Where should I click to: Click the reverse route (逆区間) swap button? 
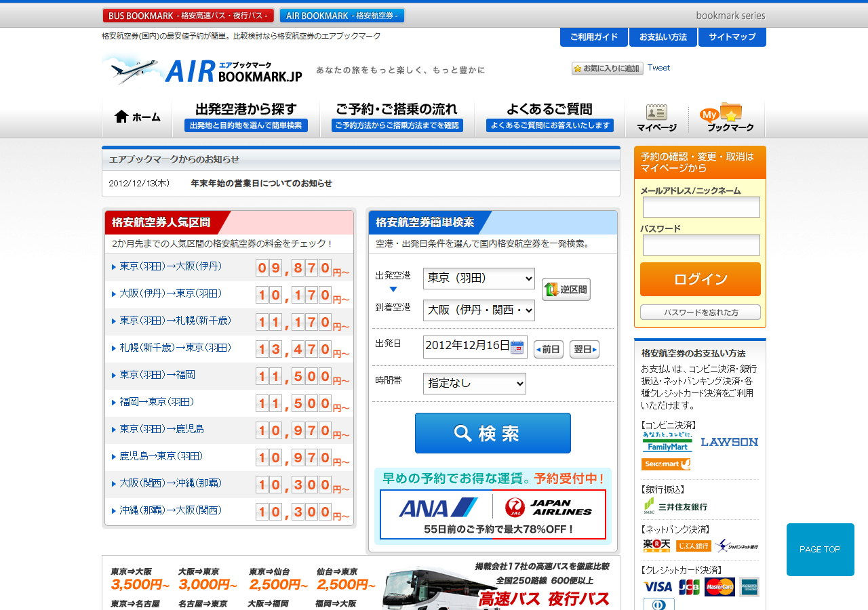pyautogui.click(x=566, y=289)
